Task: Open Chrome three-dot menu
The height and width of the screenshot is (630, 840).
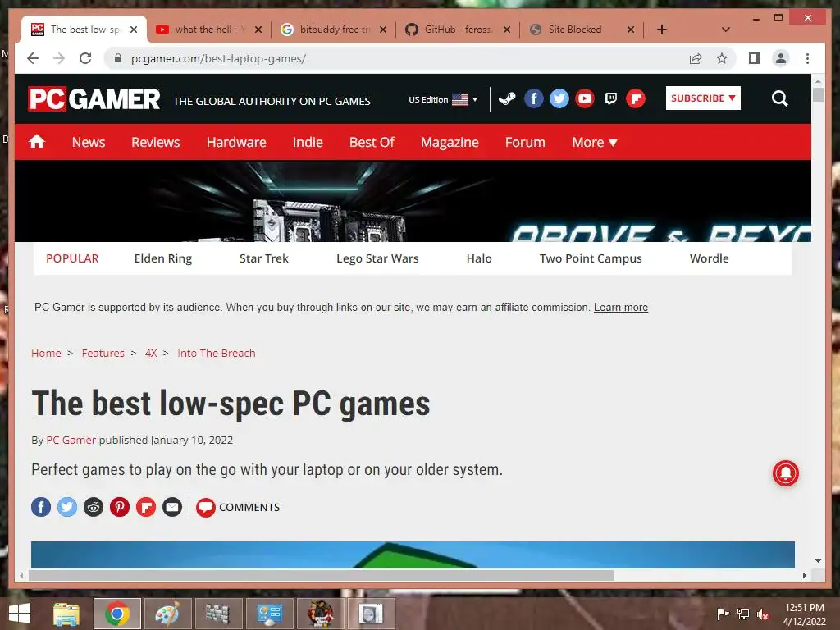Action: pyautogui.click(x=807, y=58)
